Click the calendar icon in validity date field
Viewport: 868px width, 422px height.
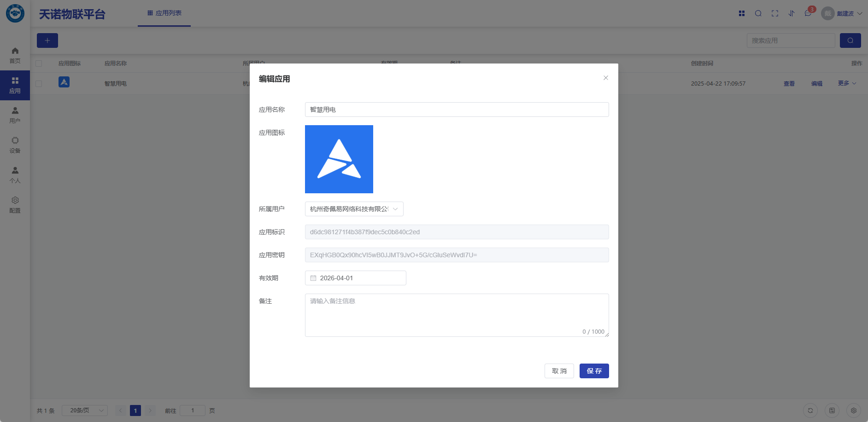(313, 278)
